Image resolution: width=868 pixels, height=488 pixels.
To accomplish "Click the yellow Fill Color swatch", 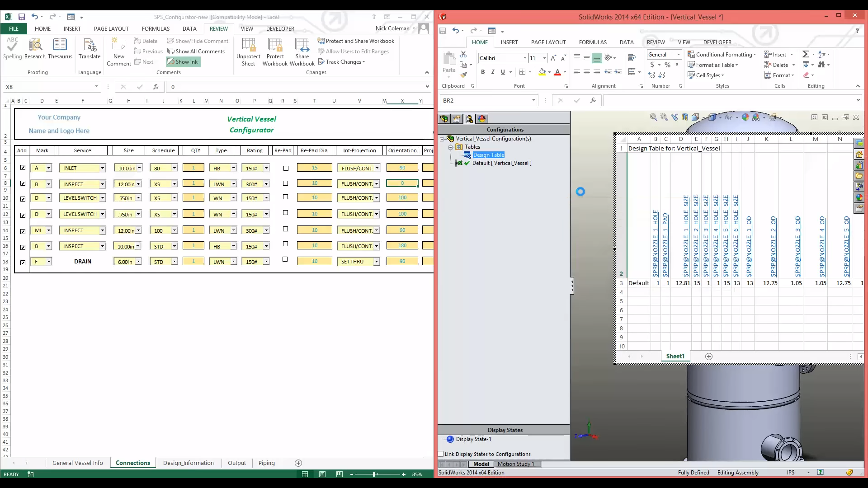I will (x=542, y=72).
